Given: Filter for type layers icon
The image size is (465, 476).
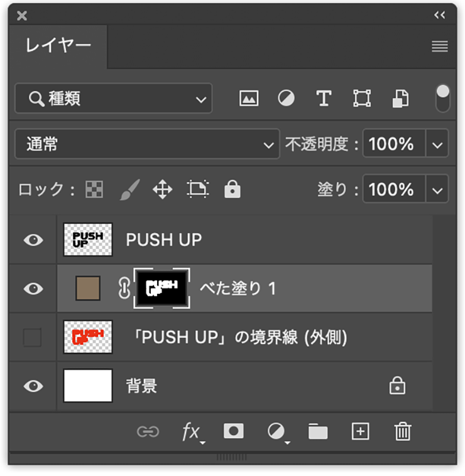Looking at the screenshot, I should tap(324, 99).
